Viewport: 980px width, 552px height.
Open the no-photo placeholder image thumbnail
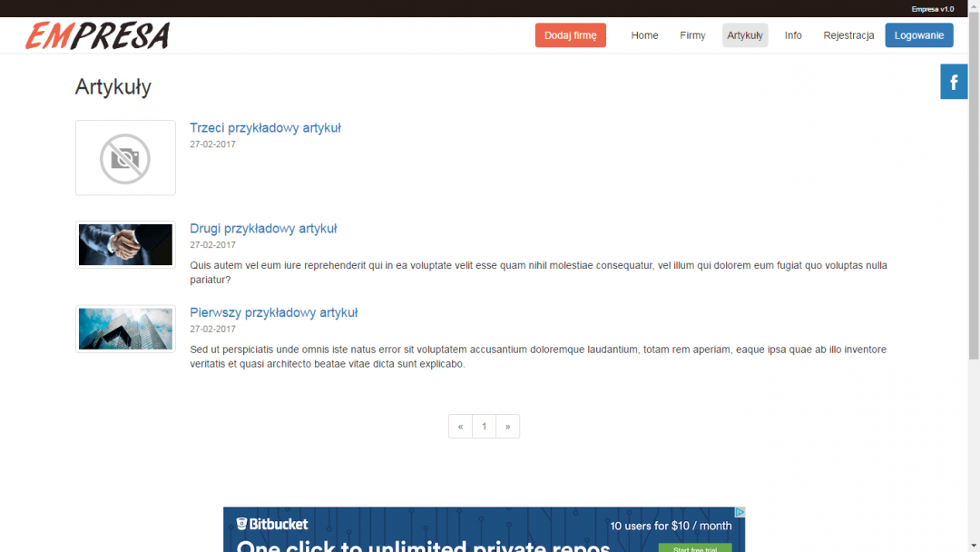(x=125, y=158)
